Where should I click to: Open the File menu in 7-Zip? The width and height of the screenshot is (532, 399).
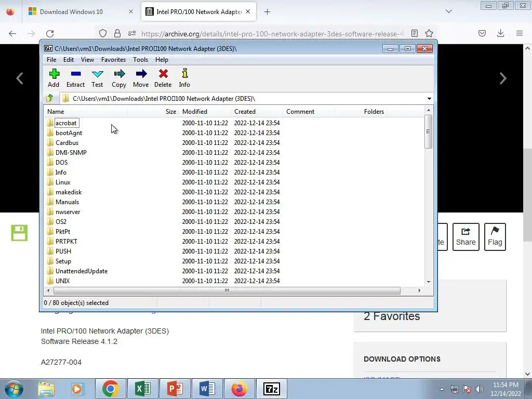coord(51,60)
